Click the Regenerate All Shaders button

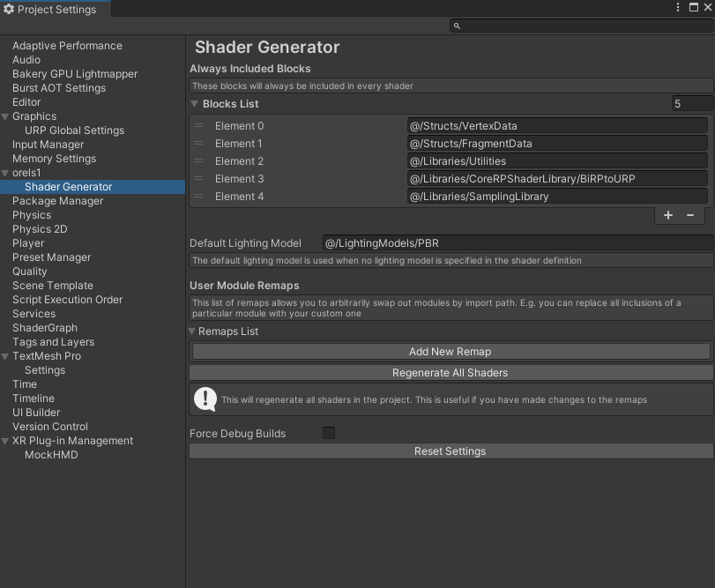click(451, 372)
